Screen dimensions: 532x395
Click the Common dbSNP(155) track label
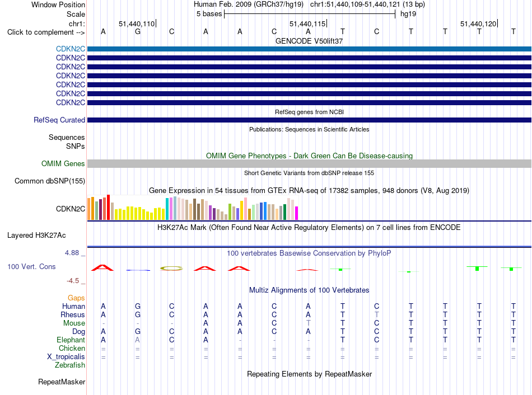point(49,181)
